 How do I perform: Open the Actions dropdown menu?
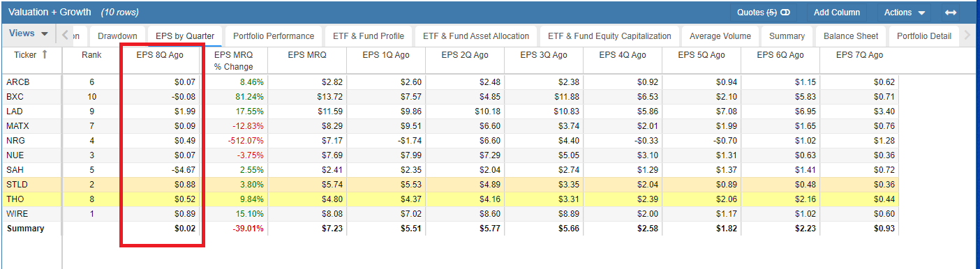904,13
